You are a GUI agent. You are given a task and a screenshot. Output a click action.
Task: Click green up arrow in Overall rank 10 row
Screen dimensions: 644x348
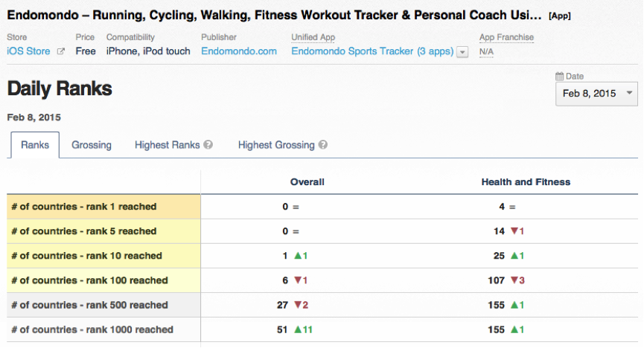point(296,256)
